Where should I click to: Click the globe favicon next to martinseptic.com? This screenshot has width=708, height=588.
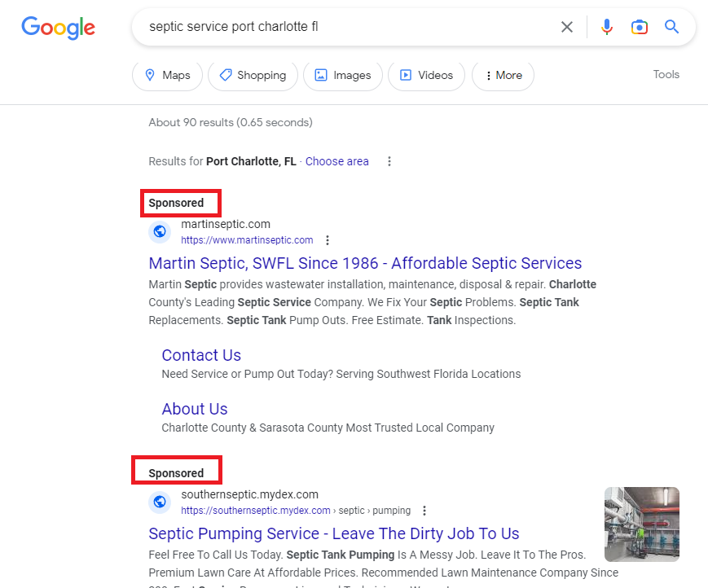click(160, 231)
